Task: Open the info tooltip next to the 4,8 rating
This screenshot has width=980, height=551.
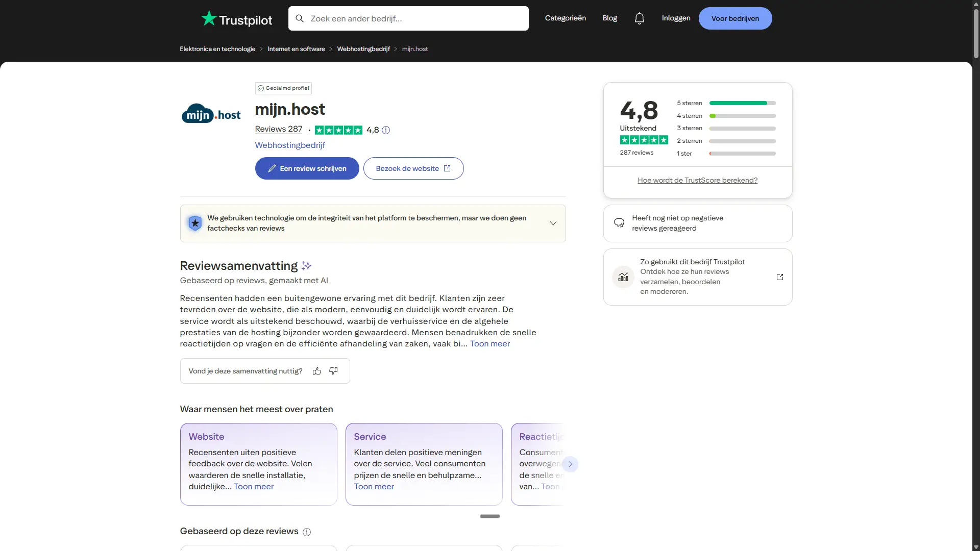Action: pos(385,130)
